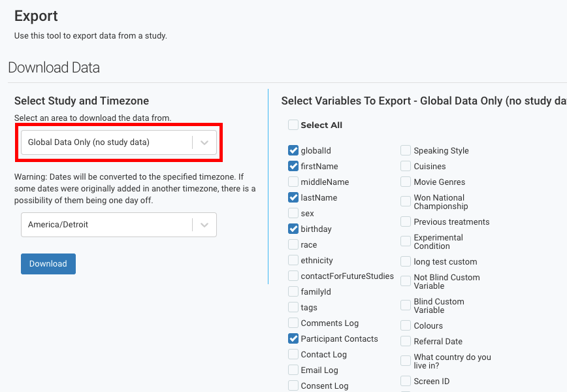The height and width of the screenshot is (392, 567).
Task: Tick the sex variable checkbox
Action: point(293,213)
